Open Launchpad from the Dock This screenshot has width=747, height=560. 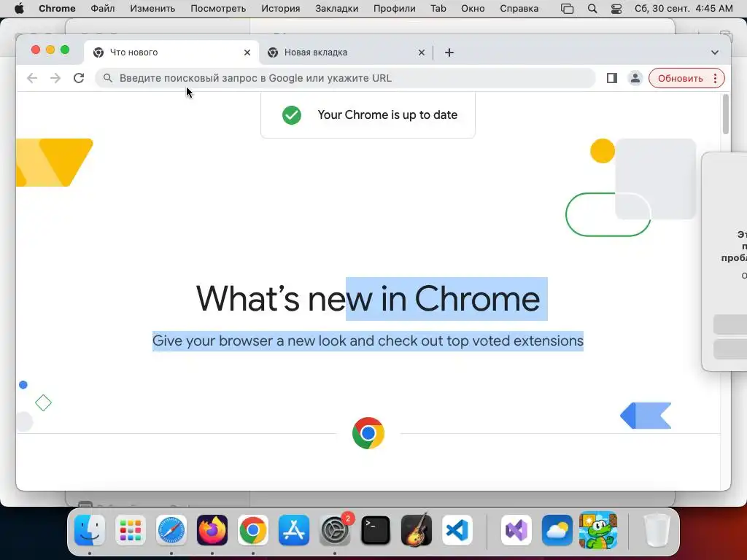131,530
